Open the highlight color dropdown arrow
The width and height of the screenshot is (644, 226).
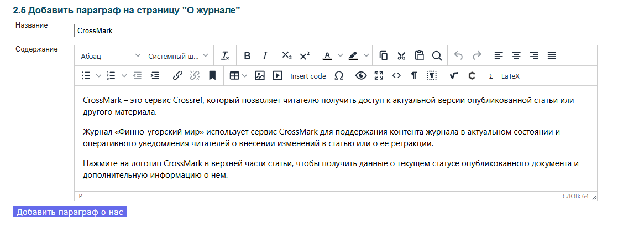365,55
